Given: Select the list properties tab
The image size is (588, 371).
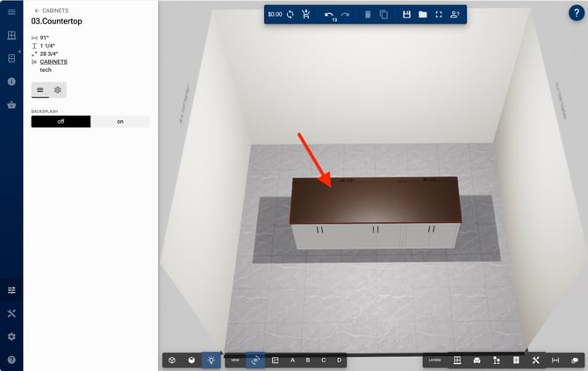Looking at the screenshot, I should pos(40,89).
